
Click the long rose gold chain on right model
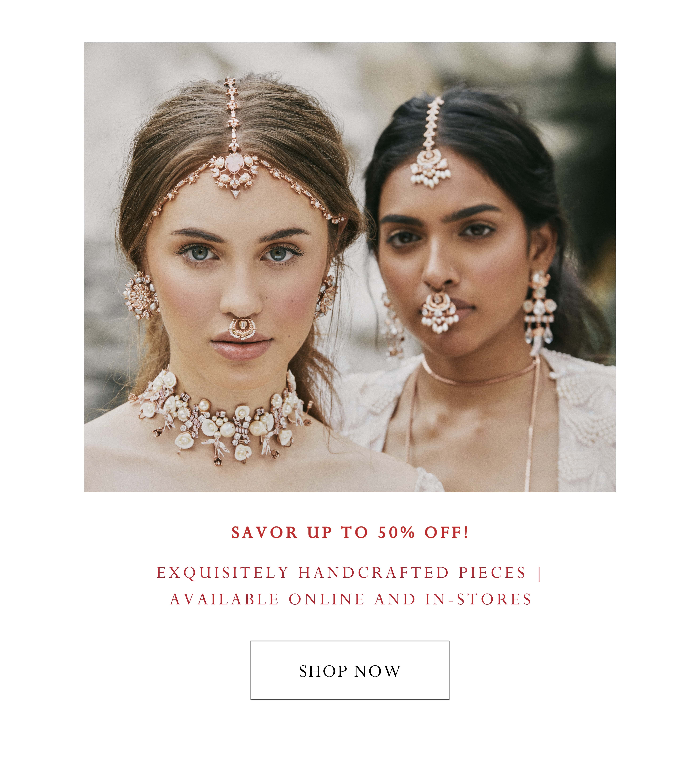click(533, 428)
